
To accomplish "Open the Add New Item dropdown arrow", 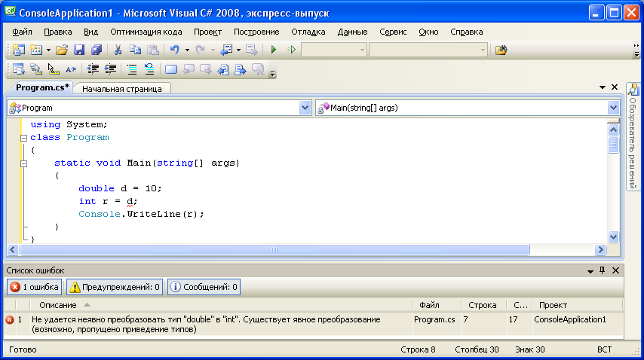I will 48,50.
